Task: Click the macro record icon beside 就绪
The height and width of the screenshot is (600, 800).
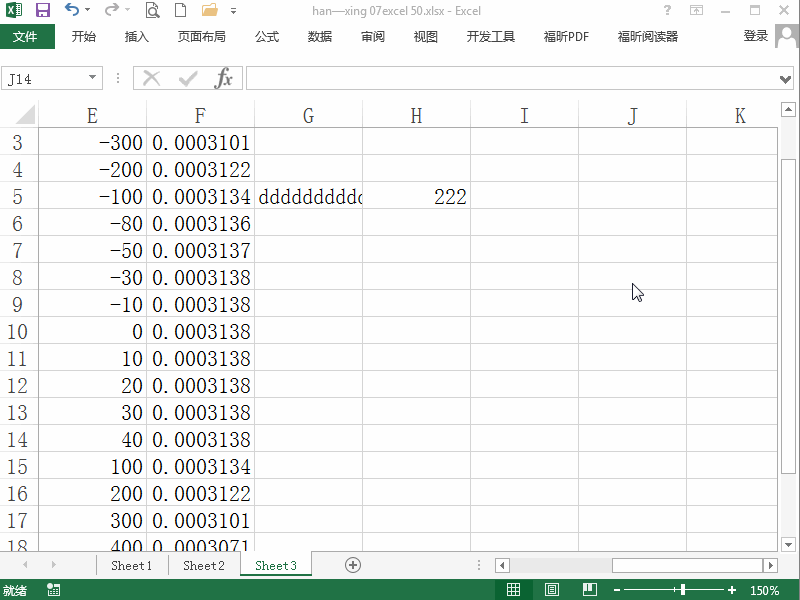Action: click(x=53, y=590)
